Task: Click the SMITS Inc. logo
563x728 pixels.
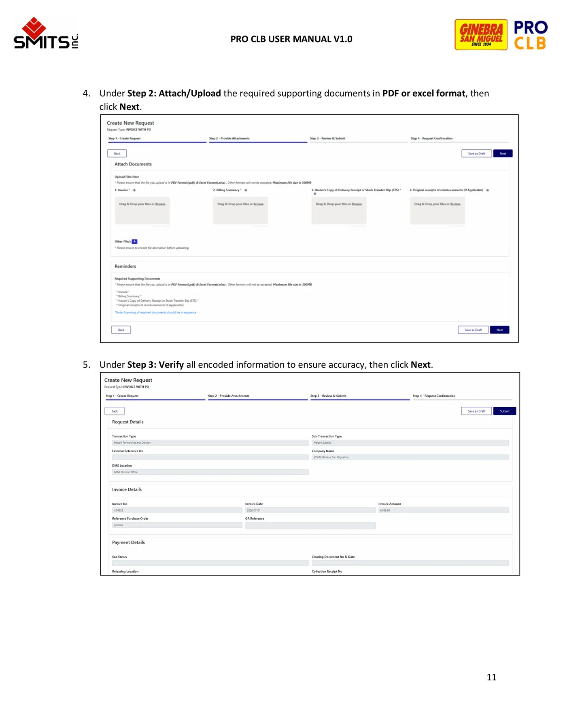Action: click(46, 33)
